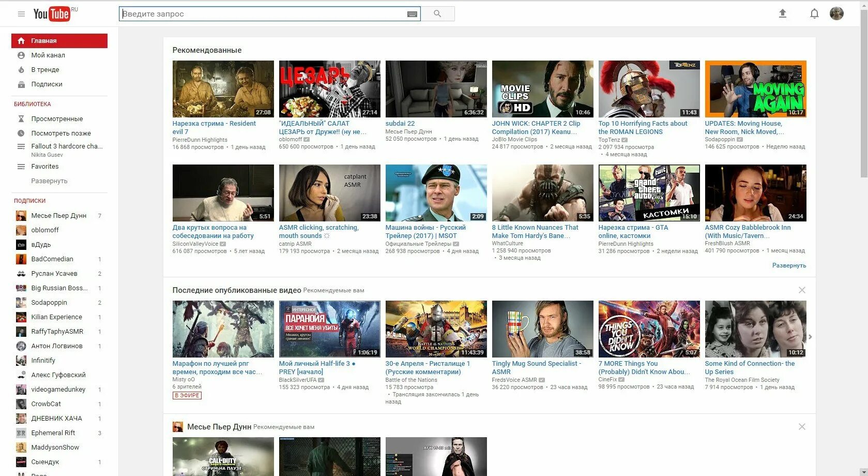Open ДНЕВНИК ХАЧА channel icon
The height and width of the screenshot is (476, 868).
point(21,419)
